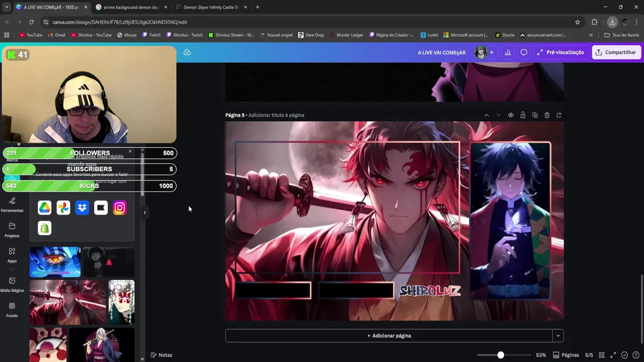Duplicate page 5 with the copy icon
644x362 pixels.
tap(535, 115)
